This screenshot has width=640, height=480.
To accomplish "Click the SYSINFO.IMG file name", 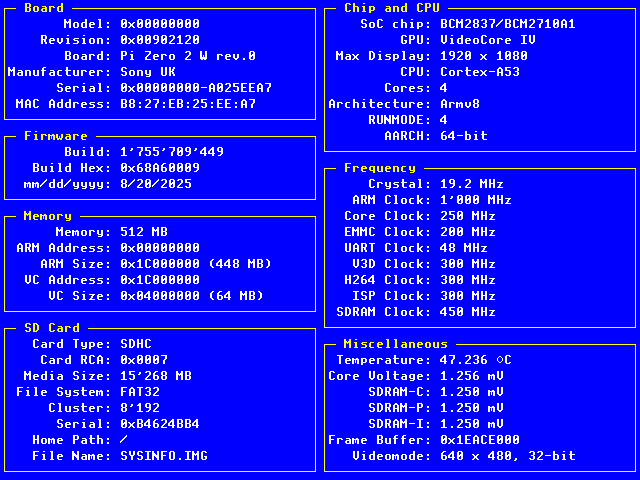I will [164, 456].
